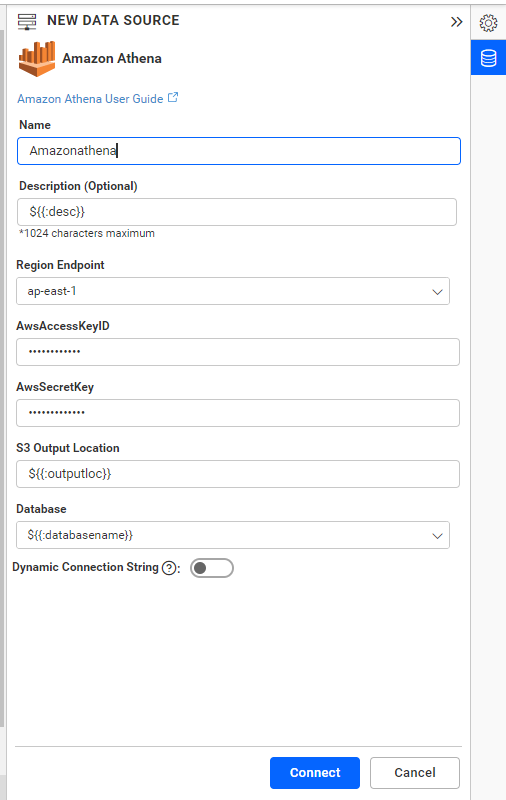This screenshot has height=800, width=506.
Task: Select the database icon in sidebar
Action: point(488,58)
